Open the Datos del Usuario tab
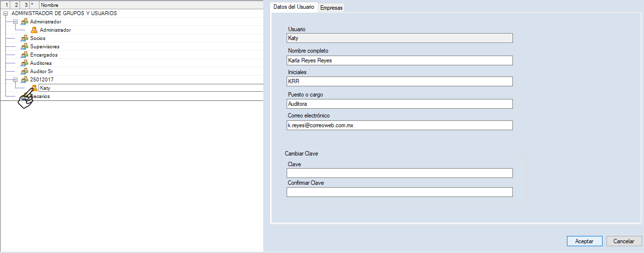 click(x=293, y=7)
